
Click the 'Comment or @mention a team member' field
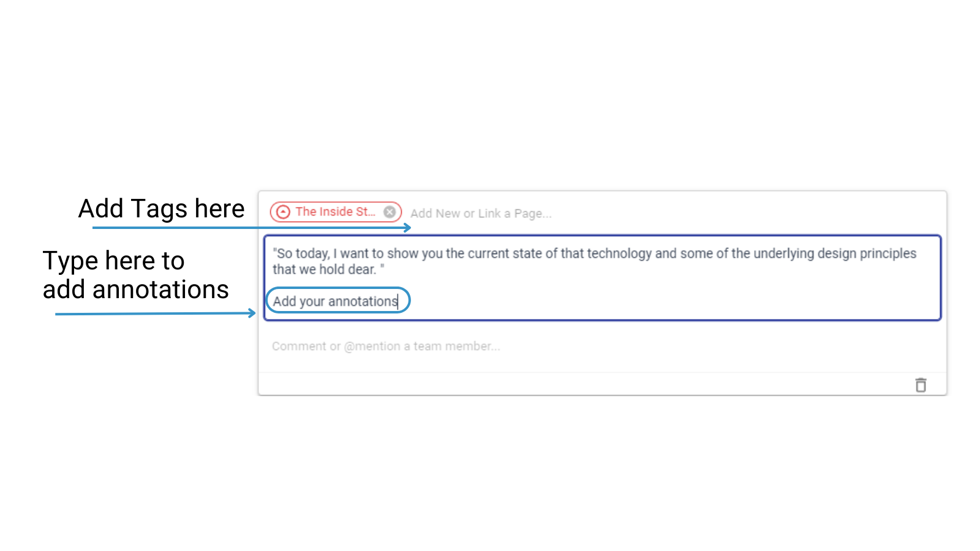385,346
